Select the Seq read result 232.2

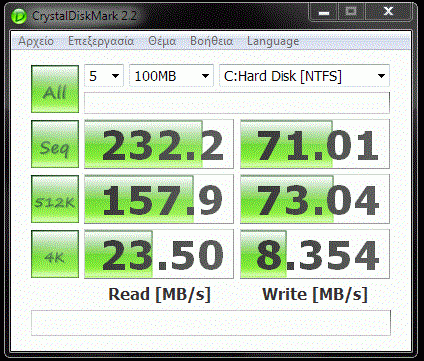point(159,144)
